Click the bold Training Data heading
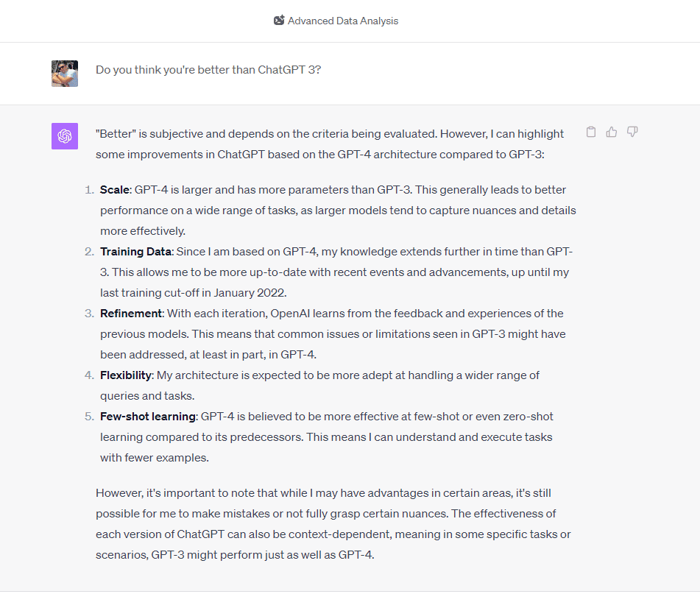700x594 pixels. pyautogui.click(x=135, y=252)
